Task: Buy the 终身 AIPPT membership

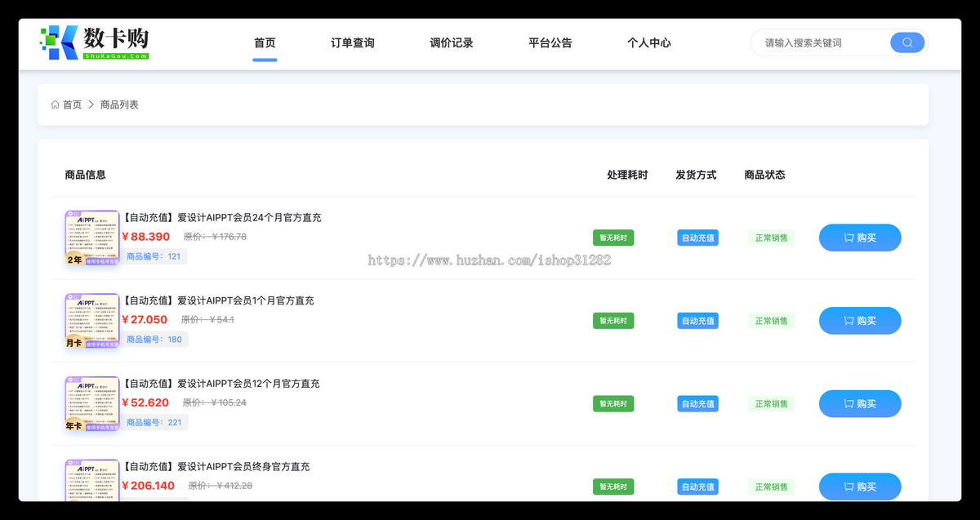Action: click(x=860, y=487)
